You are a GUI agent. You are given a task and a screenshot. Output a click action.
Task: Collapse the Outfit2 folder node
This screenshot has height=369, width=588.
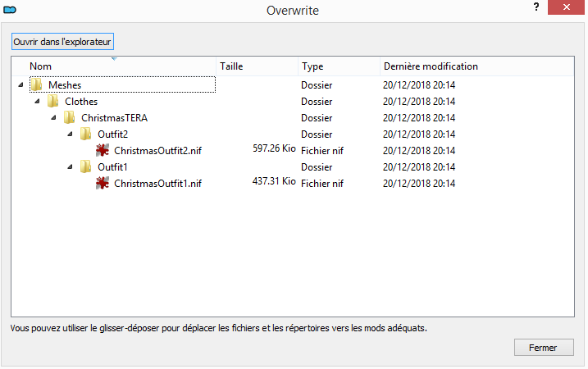69,134
